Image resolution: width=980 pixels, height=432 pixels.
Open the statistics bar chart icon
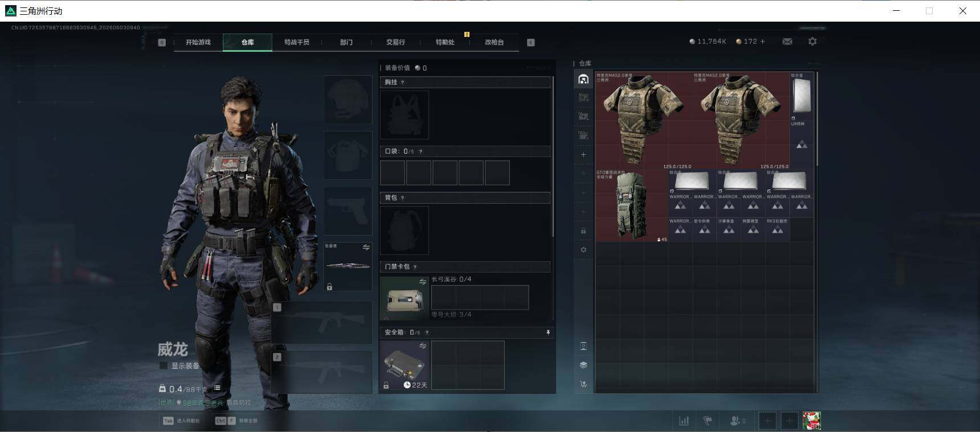684,421
